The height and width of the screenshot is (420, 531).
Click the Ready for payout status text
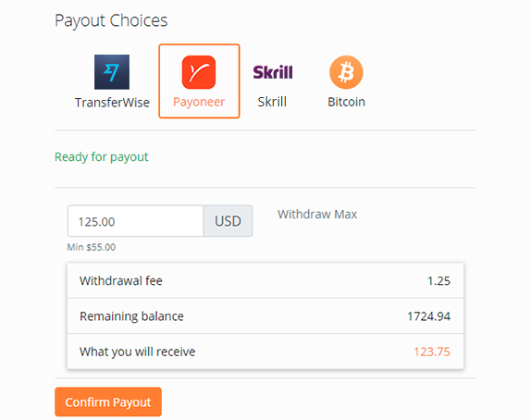(102, 157)
